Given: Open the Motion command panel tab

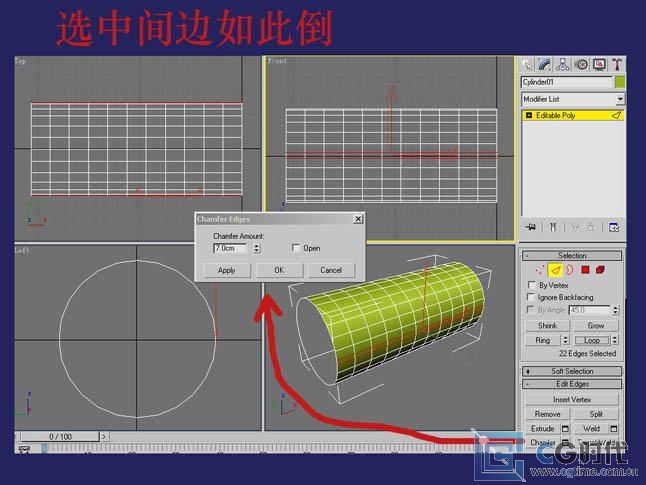Looking at the screenshot, I should 581,65.
